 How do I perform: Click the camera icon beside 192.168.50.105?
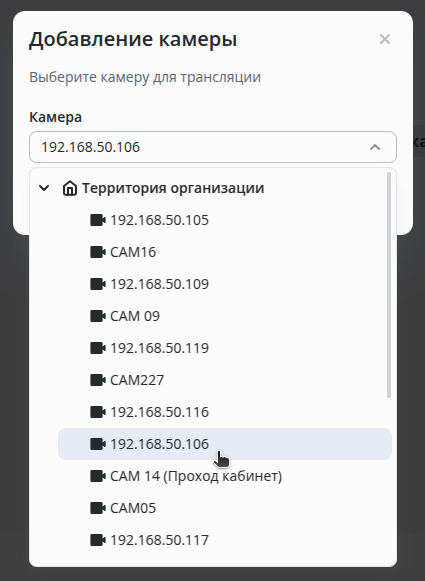[98, 220]
